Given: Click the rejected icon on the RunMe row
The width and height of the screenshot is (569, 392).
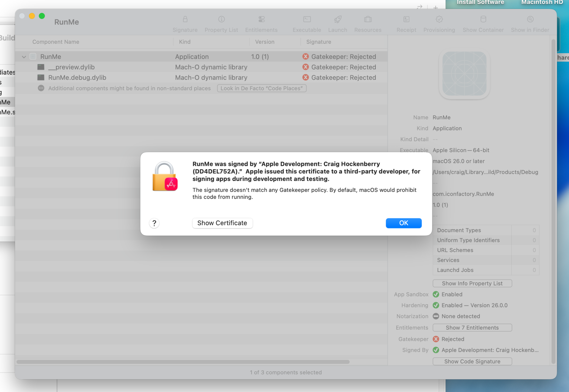Looking at the screenshot, I should tap(305, 56).
